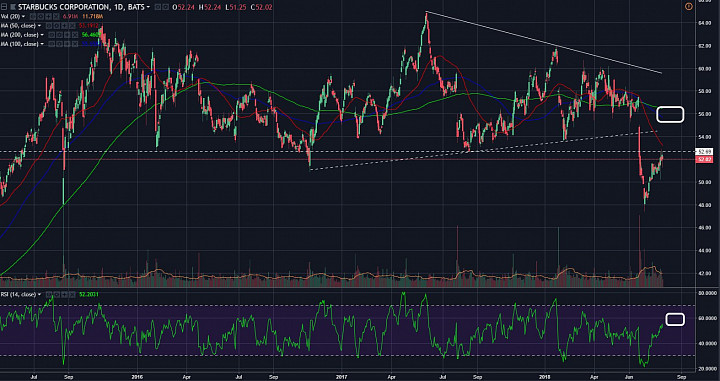Open main series settings icon next to BATS

(166, 7)
